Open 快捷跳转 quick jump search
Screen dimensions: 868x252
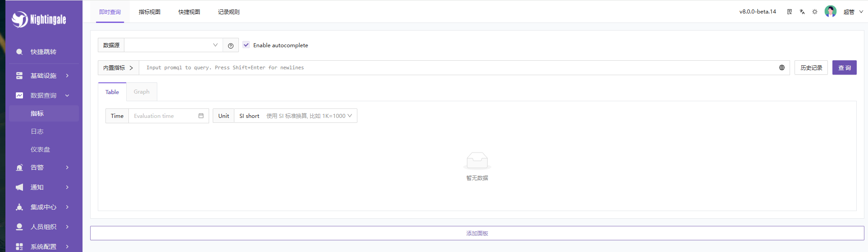pos(43,52)
